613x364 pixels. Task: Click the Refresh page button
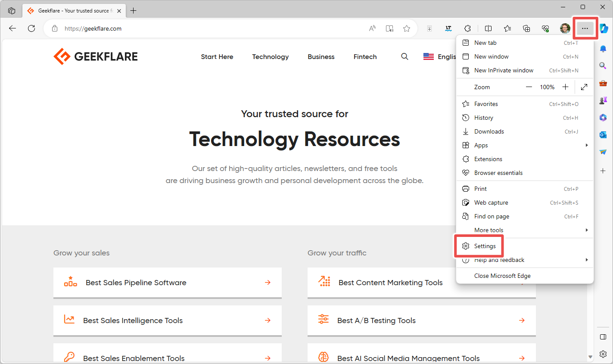point(31,28)
